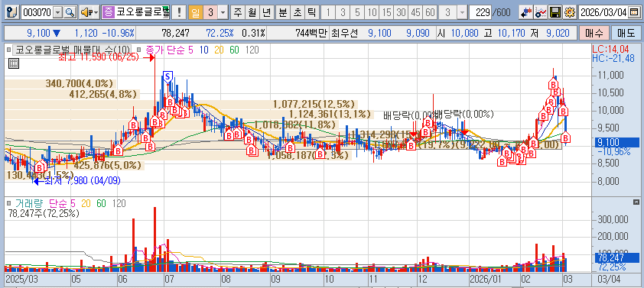The height and width of the screenshot is (288, 644).
Task: Choose the 60 interval button
Action: click(430, 13)
